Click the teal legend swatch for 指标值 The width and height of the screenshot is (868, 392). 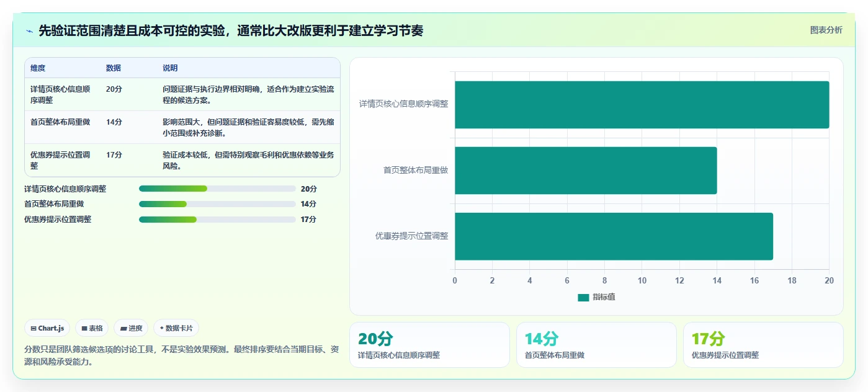click(583, 298)
